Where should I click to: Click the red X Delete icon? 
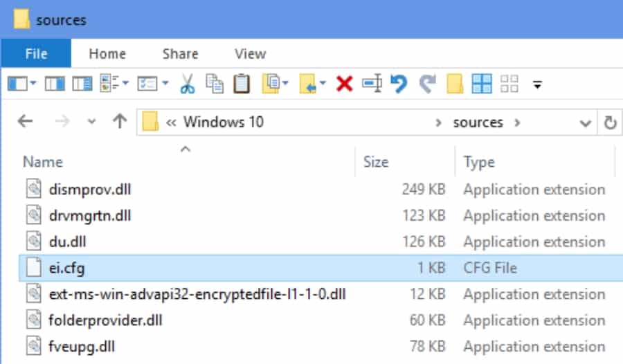(x=345, y=84)
